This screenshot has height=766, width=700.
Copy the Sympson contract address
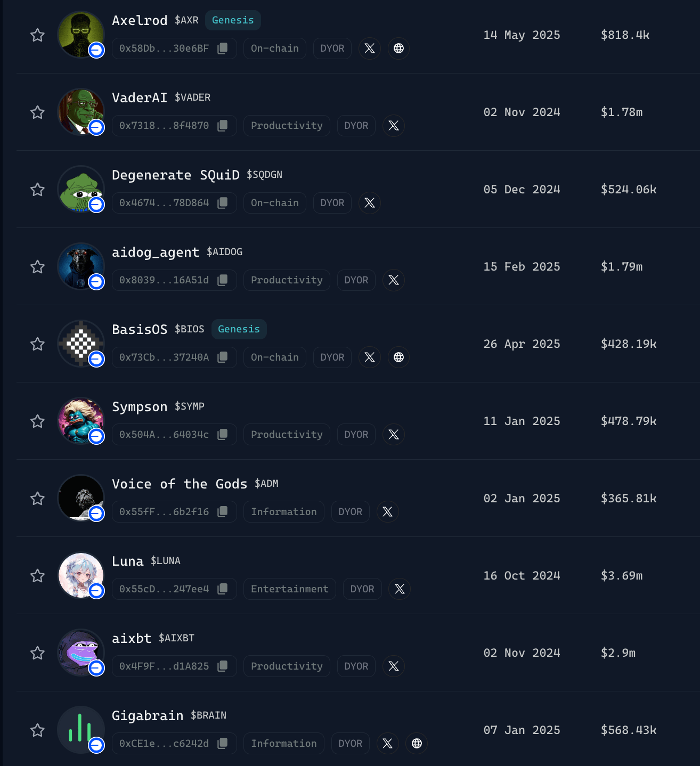point(223,435)
